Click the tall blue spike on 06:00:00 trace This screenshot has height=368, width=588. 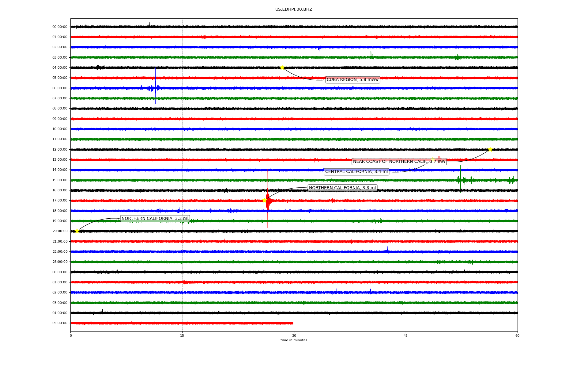coord(155,83)
